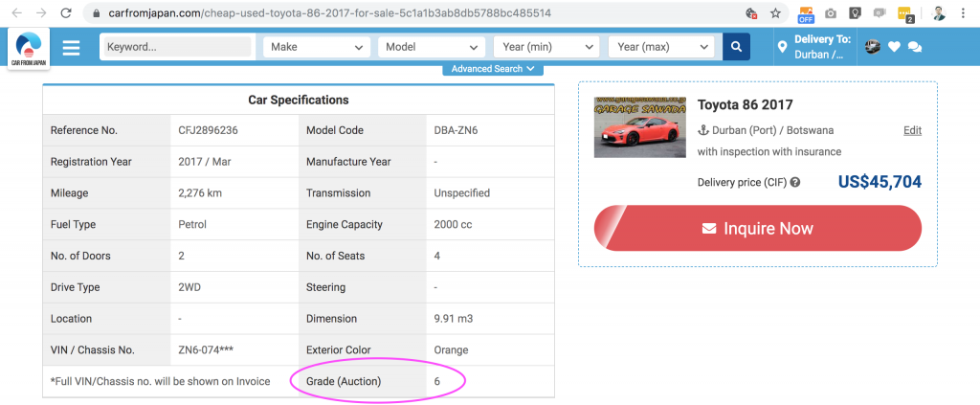Open blocked cookies indicator in address bar
This screenshot has width=980, height=405.
[751, 13]
